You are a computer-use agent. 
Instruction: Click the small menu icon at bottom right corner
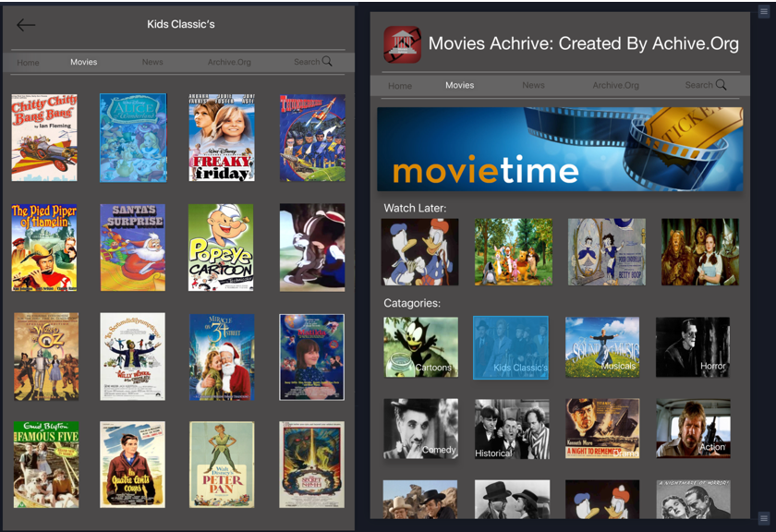tap(763, 518)
